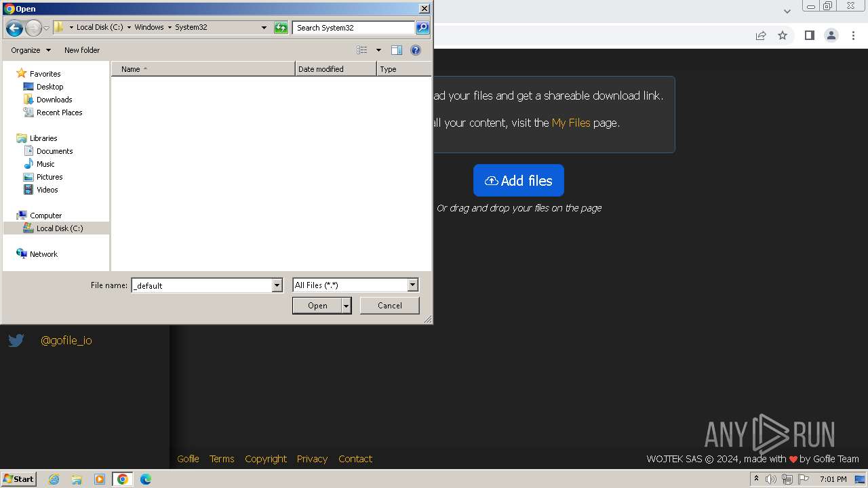This screenshot has height=488, width=868.
Task: Open the Organize menu
Action: [31, 50]
